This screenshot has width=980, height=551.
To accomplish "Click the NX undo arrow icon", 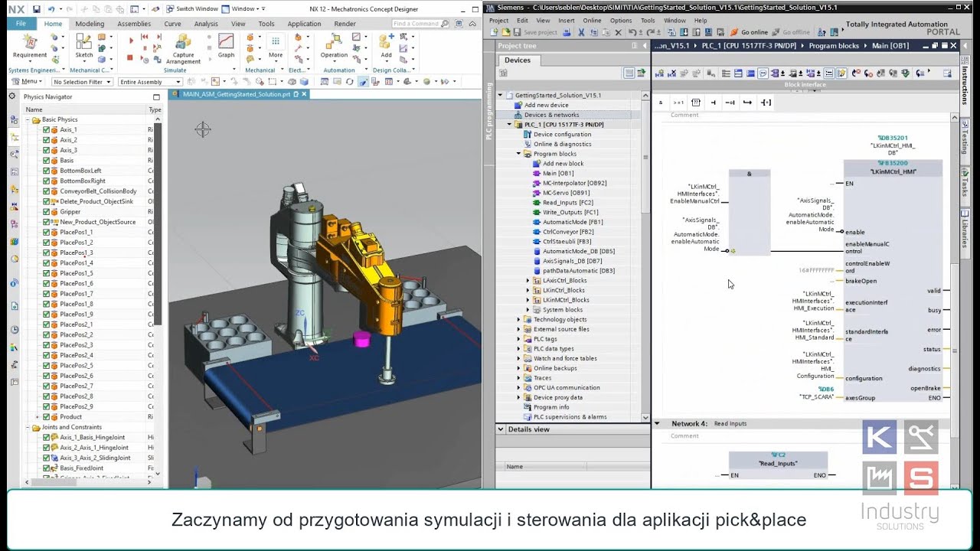I will click(x=51, y=8).
